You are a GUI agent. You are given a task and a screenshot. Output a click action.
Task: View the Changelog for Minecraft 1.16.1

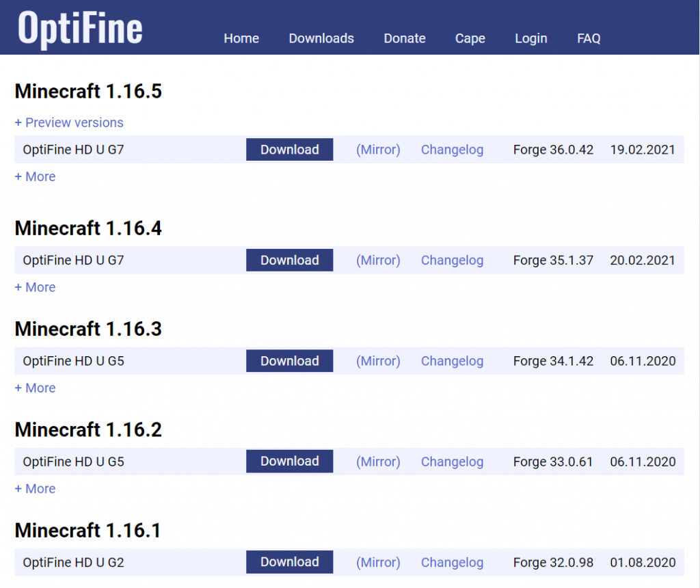pyautogui.click(x=453, y=563)
